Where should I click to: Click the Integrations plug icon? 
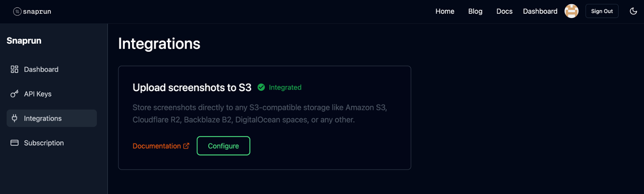click(15, 119)
